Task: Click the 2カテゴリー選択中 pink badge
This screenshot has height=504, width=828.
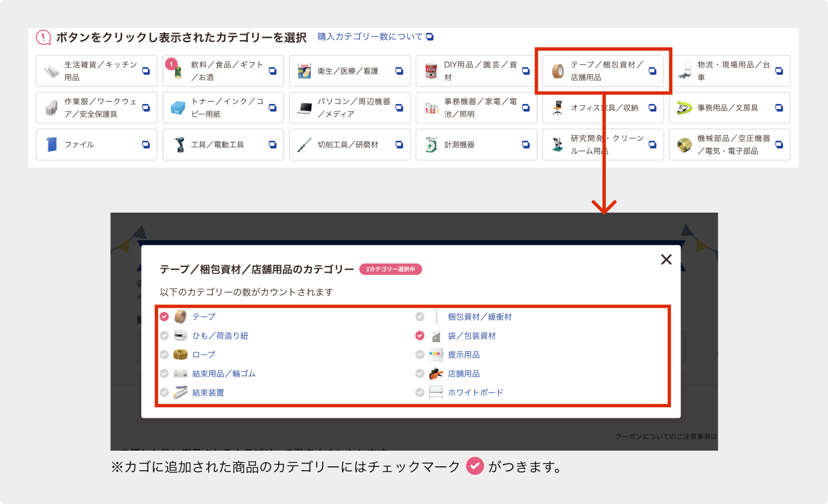Action: [x=390, y=269]
